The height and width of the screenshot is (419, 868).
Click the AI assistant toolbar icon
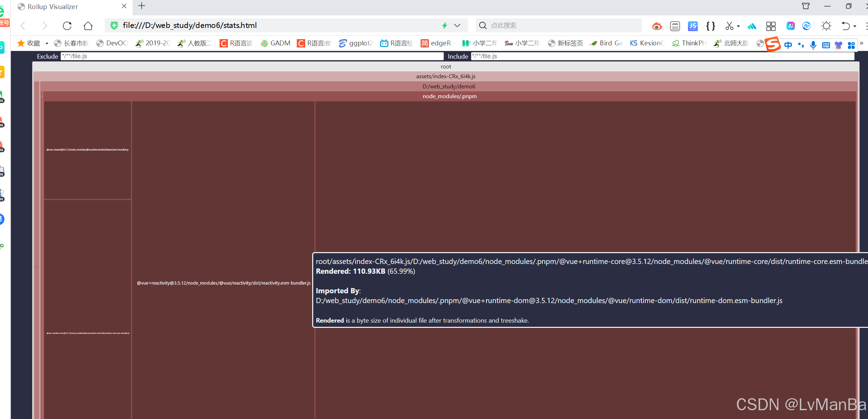790,26
